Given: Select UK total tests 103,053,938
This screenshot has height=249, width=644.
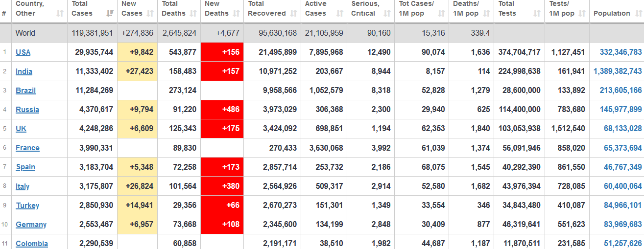Looking at the screenshot, I should 520,129.
